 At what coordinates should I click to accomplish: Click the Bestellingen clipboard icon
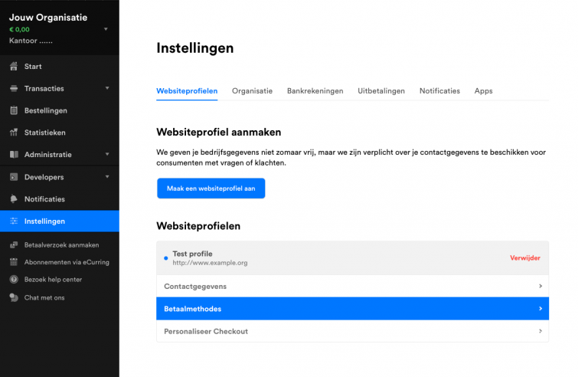click(14, 110)
